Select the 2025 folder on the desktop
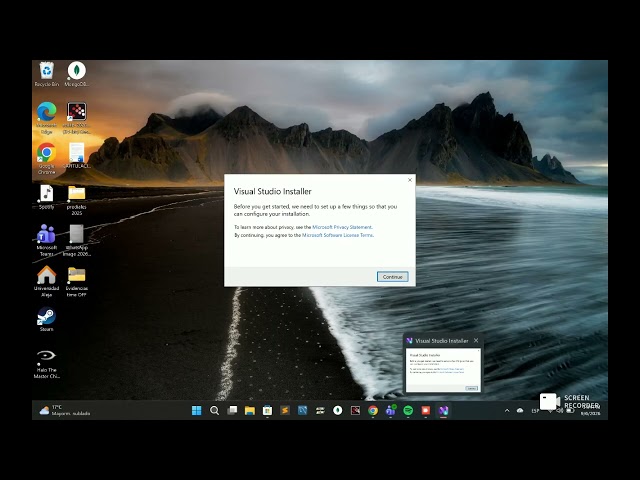This screenshot has width=640, height=480. (76, 200)
